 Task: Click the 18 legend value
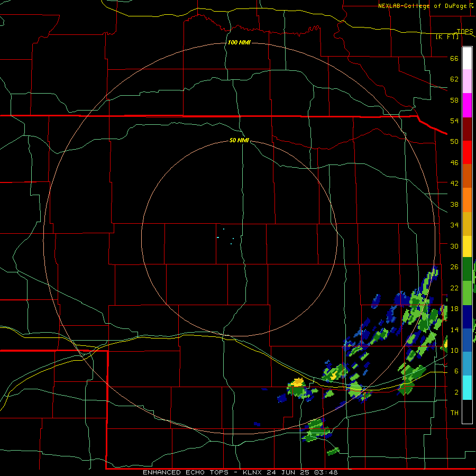pos(454,309)
